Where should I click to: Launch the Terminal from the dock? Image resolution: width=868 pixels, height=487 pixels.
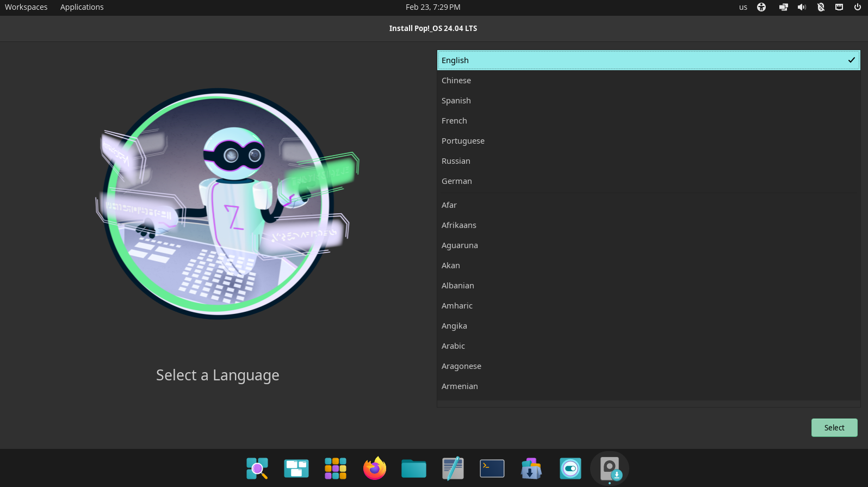pos(492,468)
